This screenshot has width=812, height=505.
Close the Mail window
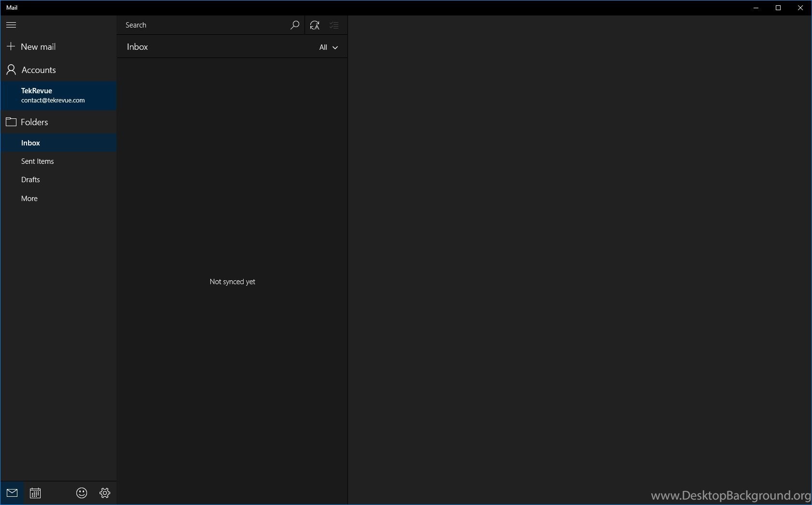click(800, 8)
